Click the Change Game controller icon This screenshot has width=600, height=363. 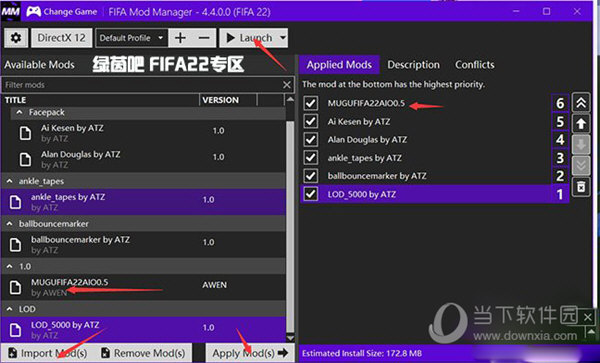[33, 12]
